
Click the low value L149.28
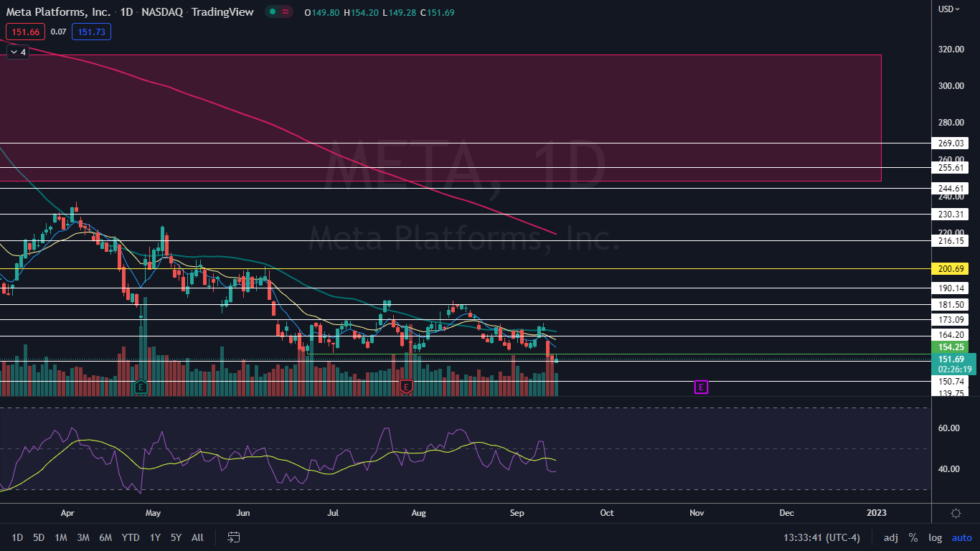pyautogui.click(x=400, y=12)
